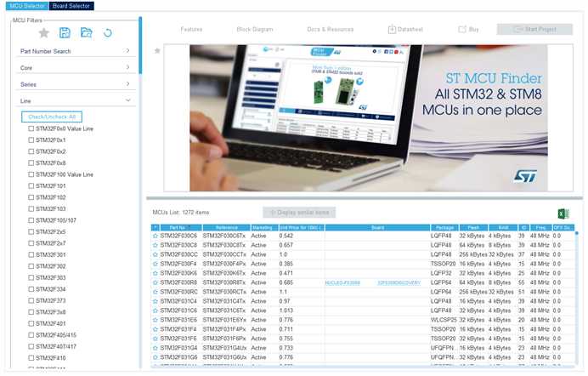This screenshot has width=588, height=376.
Task: Check the STM32F0x2 line checkbox
Action: (x=31, y=151)
